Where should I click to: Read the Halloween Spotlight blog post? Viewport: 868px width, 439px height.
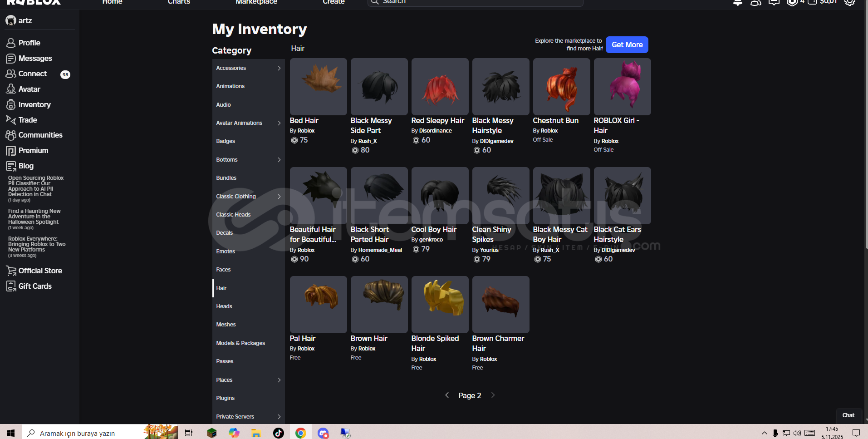click(x=34, y=217)
